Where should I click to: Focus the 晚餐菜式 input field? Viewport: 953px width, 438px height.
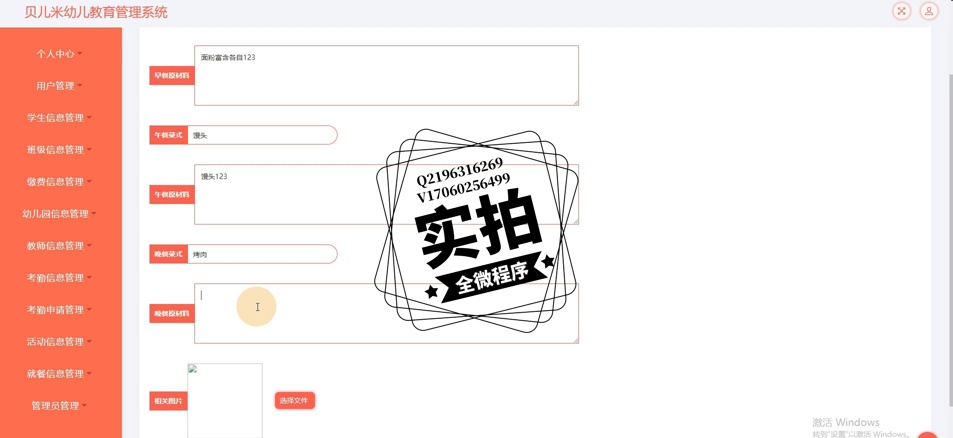(262, 255)
